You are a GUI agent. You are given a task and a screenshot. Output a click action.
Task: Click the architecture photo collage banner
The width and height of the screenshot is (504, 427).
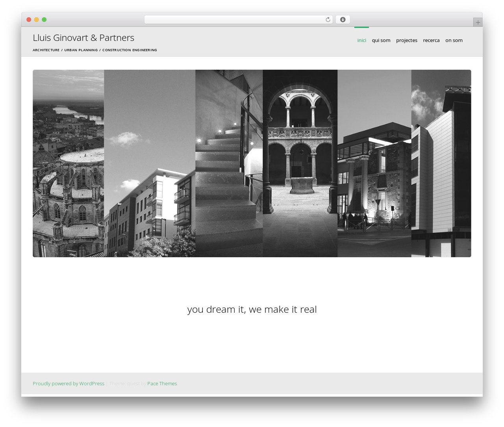pyautogui.click(x=252, y=163)
